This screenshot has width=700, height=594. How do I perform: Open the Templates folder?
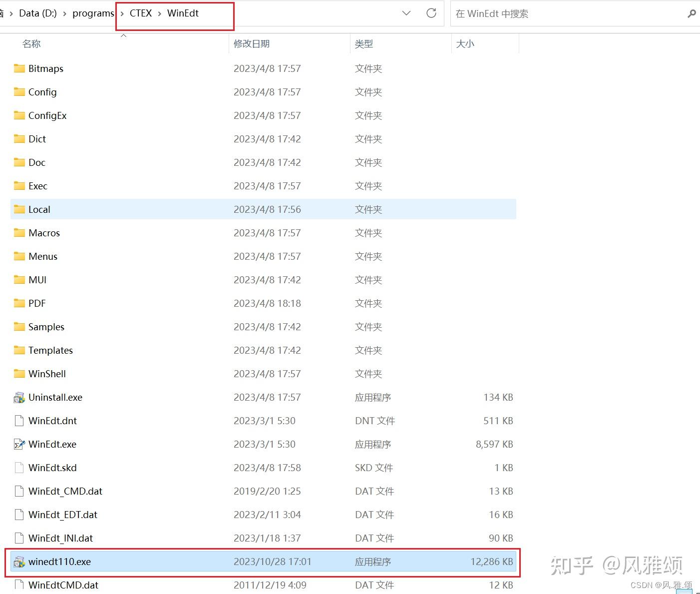pyautogui.click(x=50, y=350)
